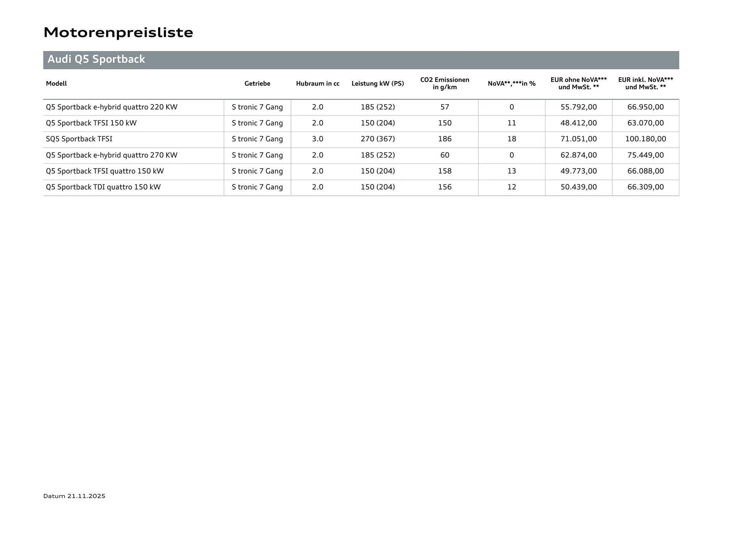Click the price 100.180,00
756x535 pixels.
[645, 139]
